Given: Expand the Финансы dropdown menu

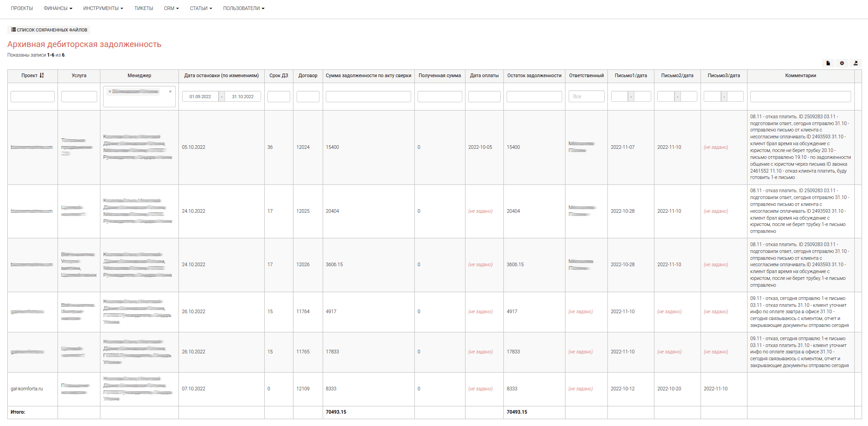Looking at the screenshot, I should click(x=58, y=9).
